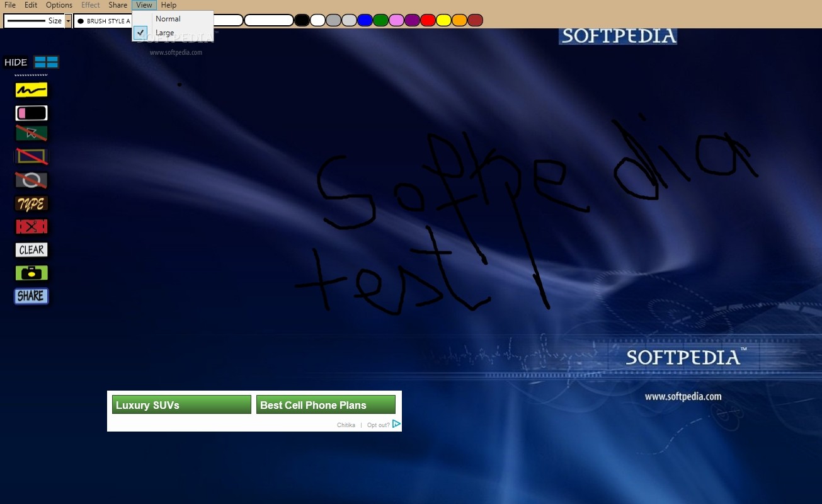Select the yellow freehand pen tool

(31, 90)
